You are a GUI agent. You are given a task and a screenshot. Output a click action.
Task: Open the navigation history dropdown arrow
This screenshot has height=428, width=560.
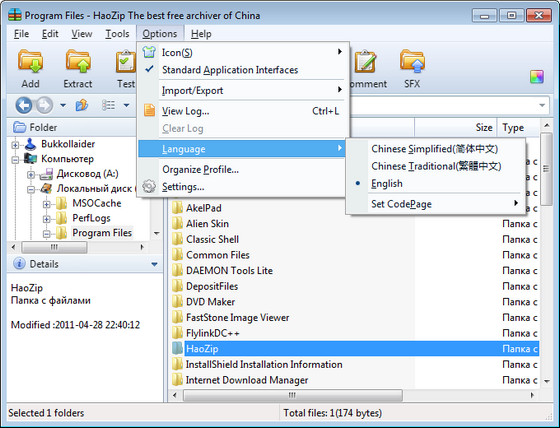(63, 105)
